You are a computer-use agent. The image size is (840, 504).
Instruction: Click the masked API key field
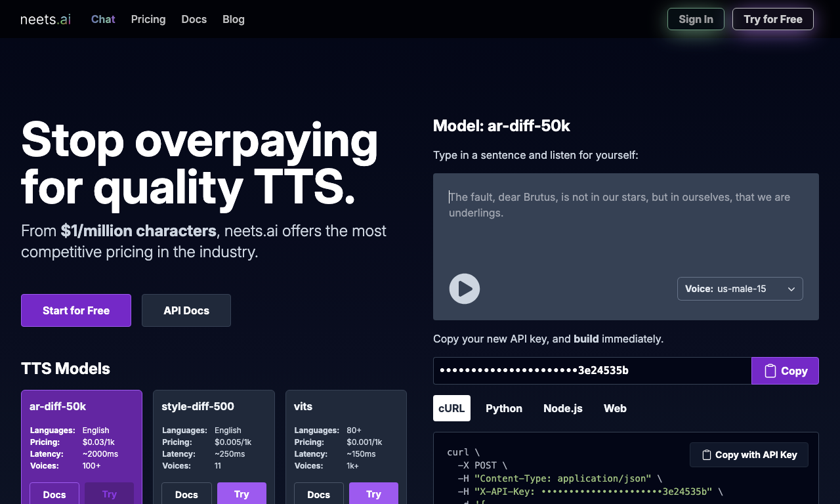click(x=593, y=371)
